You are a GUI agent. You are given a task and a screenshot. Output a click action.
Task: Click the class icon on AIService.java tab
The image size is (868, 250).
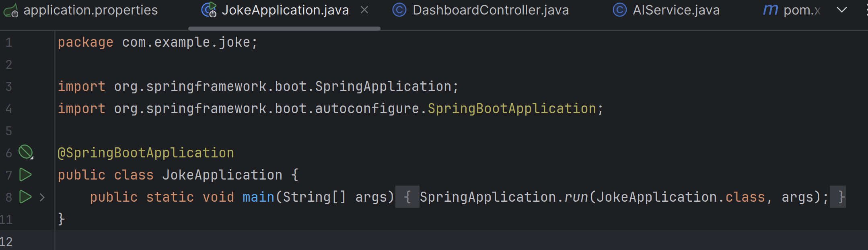(619, 10)
